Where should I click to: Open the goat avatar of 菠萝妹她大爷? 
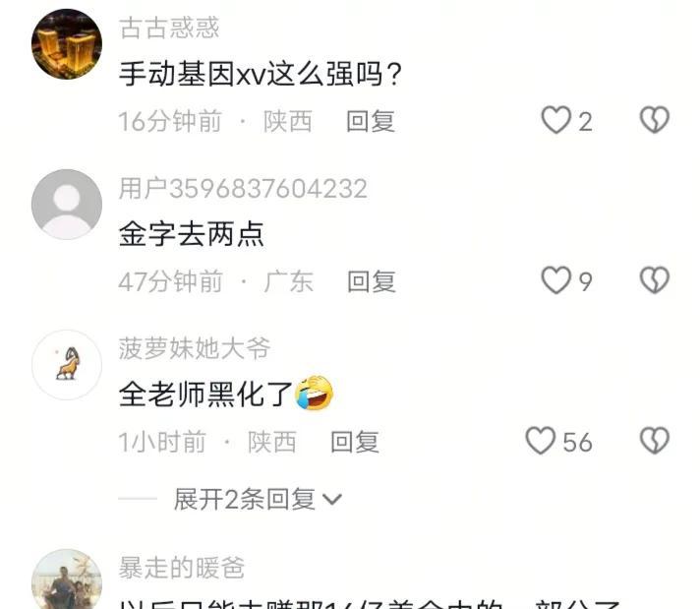(x=67, y=365)
